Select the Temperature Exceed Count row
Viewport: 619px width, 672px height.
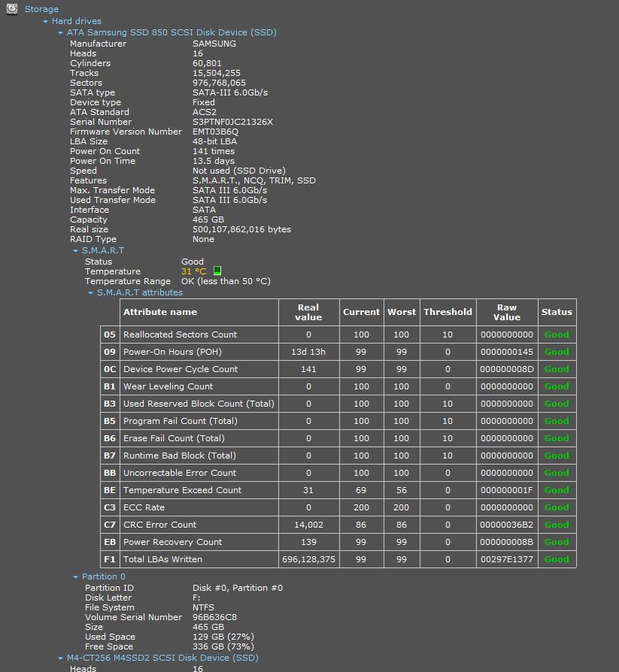coord(338,490)
